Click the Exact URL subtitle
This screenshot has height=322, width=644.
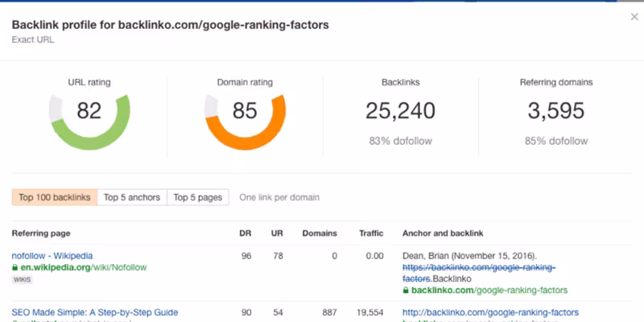[x=33, y=39]
